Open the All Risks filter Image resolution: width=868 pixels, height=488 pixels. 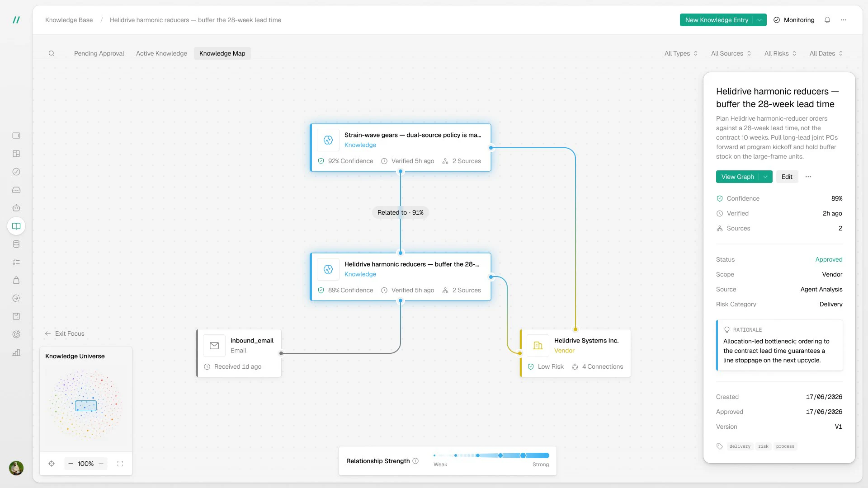pyautogui.click(x=780, y=53)
